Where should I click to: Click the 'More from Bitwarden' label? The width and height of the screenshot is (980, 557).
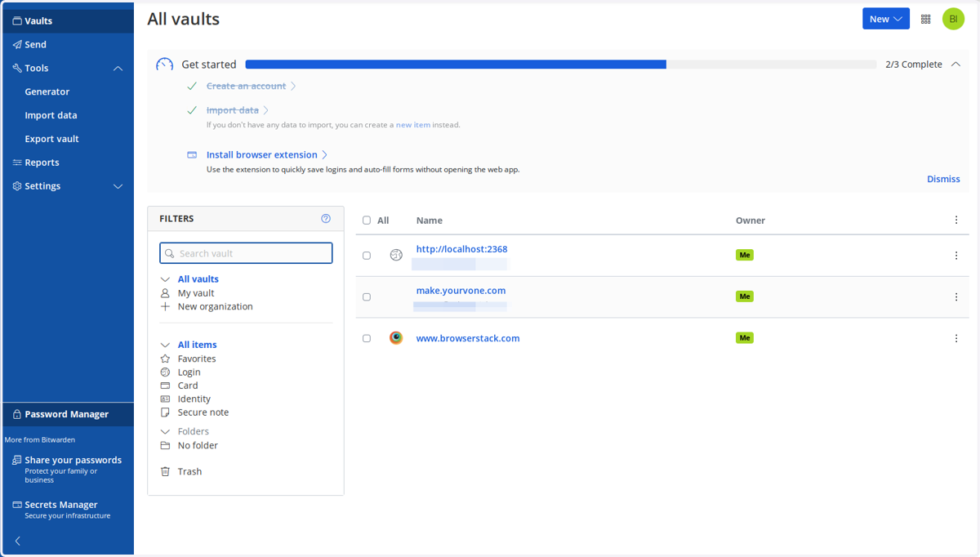point(40,439)
